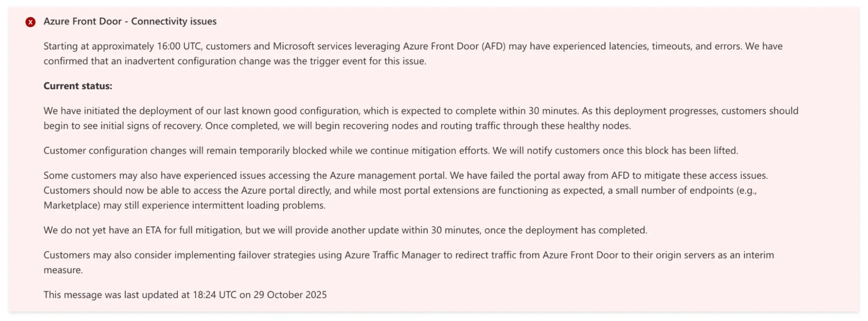The width and height of the screenshot is (868, 321).
Task: Click the bold "Current status:" label
Action: coord(78,86)
